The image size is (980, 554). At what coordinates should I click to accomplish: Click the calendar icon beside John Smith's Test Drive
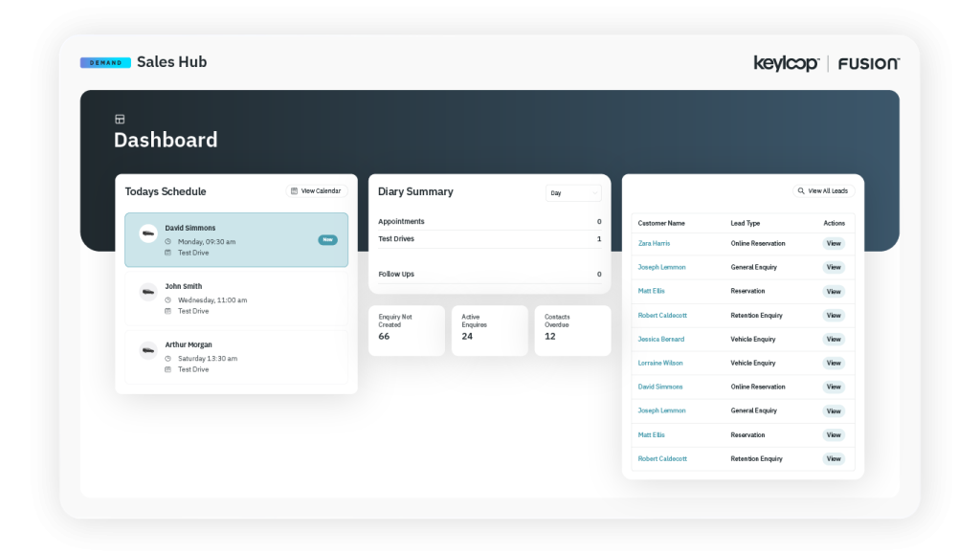(167, 310)
